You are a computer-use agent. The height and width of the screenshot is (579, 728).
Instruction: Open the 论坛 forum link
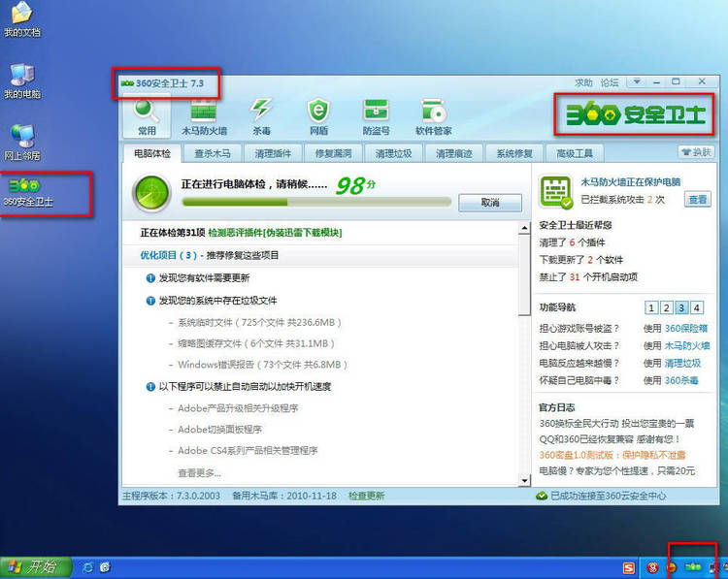click(610, 82)
